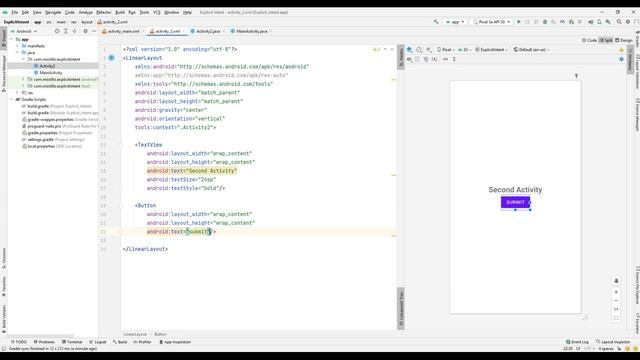Switch editor to Split view mode
The image size is (640, 360).
coord(606,40)
